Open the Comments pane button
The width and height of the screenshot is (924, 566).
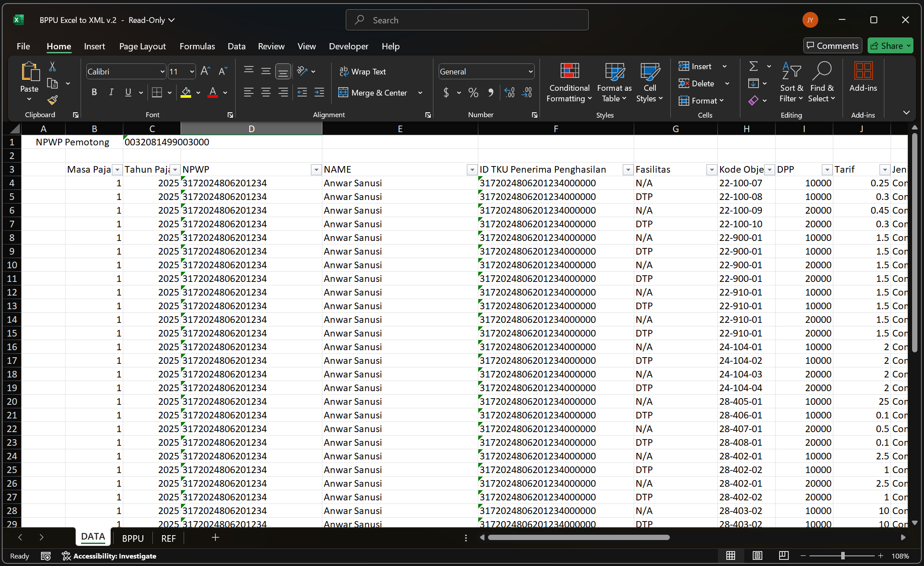click(x=832, y=46)
